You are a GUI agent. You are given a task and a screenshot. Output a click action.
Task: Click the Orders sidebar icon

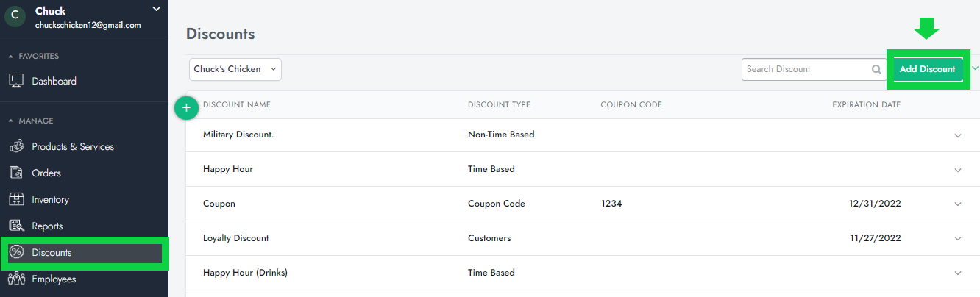tap(16, 173)
